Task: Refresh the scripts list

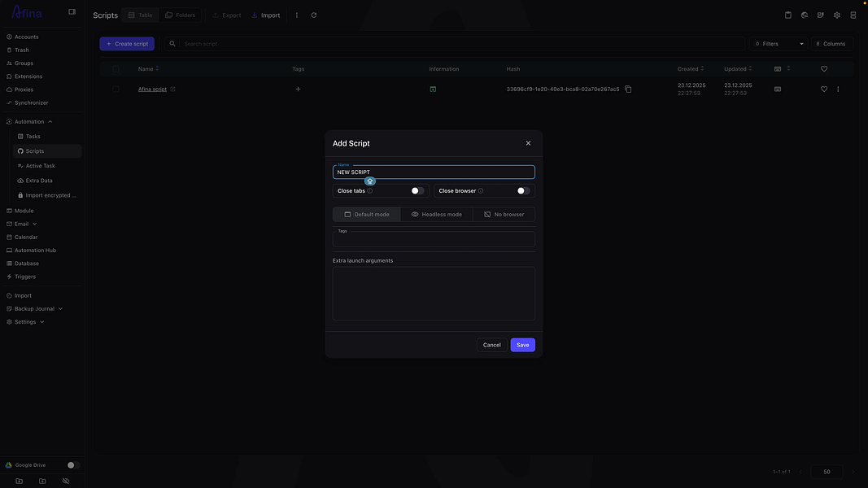Action: pos(314,15)
